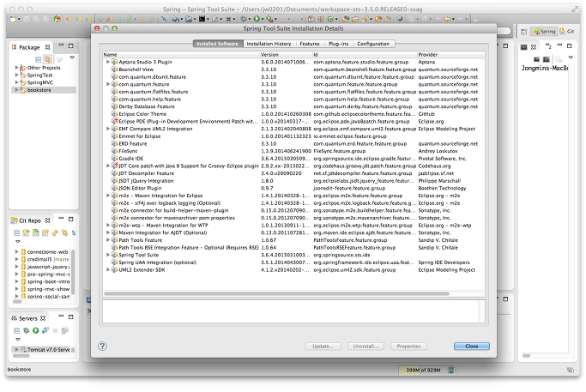This screenshot has width=586, height=392.
Task: Expand the Spring Tool Suite row
Action: 108,255
